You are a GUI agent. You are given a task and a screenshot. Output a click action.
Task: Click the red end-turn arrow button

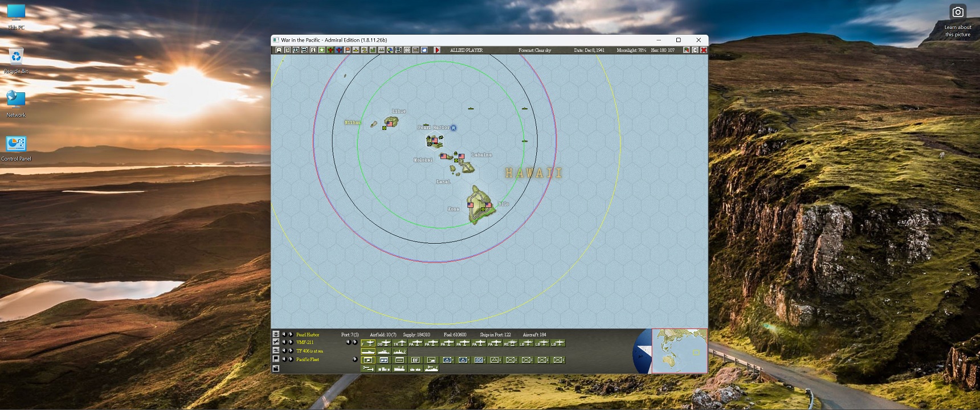point(437,50)
